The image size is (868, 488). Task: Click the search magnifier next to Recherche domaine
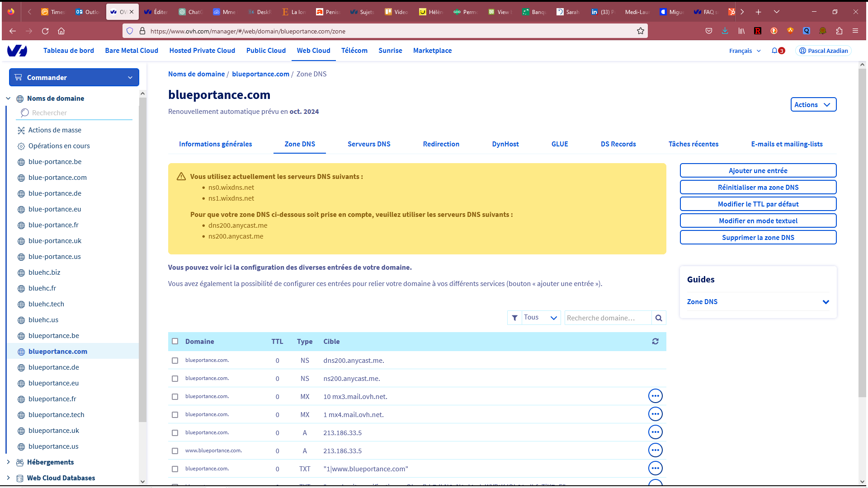659,318
